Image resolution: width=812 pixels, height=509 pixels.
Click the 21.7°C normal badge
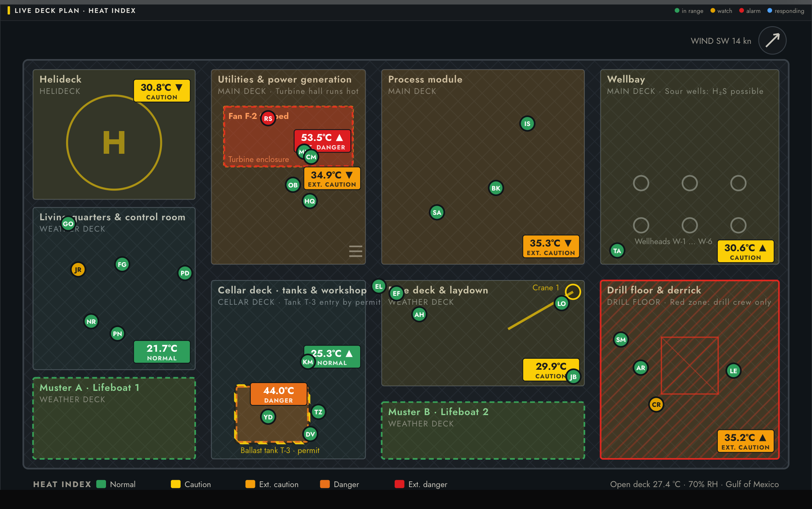pos(162,352)
